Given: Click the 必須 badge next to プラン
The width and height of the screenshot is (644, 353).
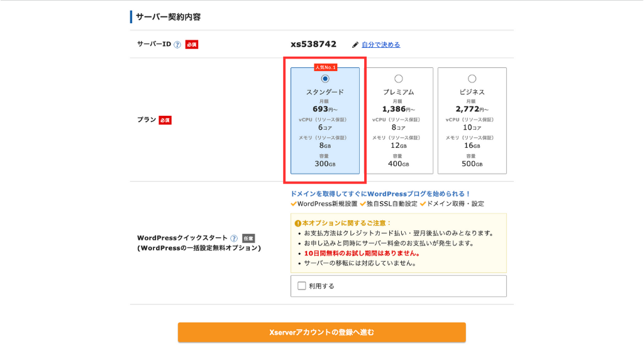Looking at the screenshot, I should [x=165, y=120].
